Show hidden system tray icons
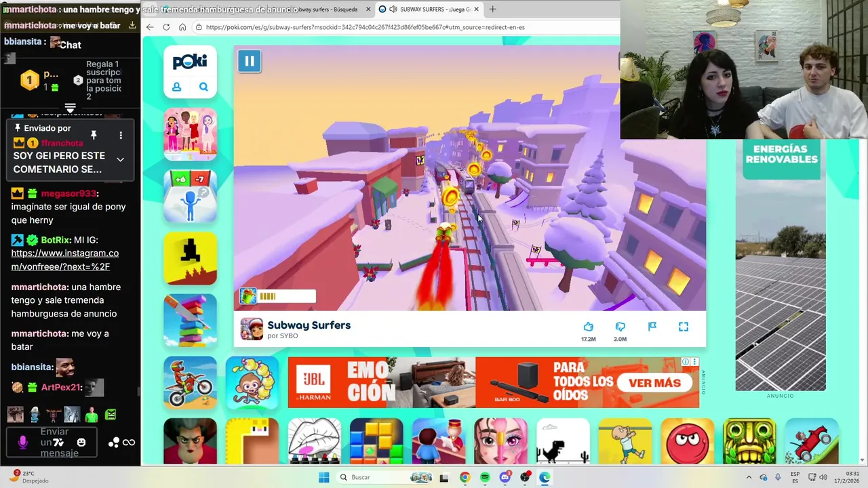 [x=749, y=477]
